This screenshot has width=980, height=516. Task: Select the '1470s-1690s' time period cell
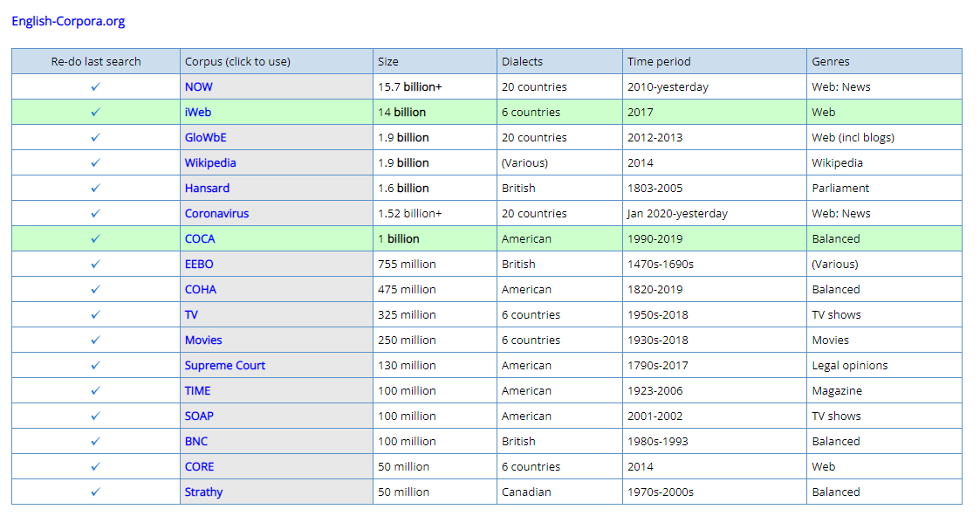point(715,264)
